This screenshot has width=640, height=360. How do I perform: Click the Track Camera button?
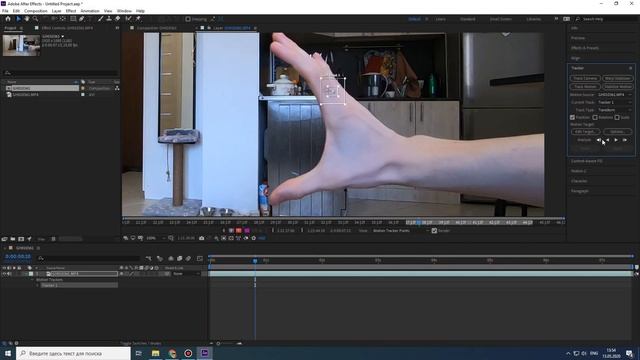pyautogui.click(x=585, y=78)
